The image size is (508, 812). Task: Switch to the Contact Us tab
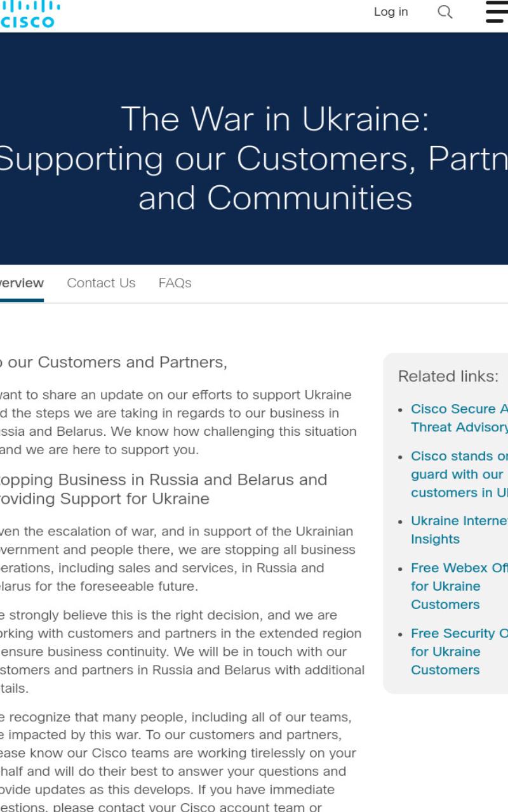tap(101, 283)
